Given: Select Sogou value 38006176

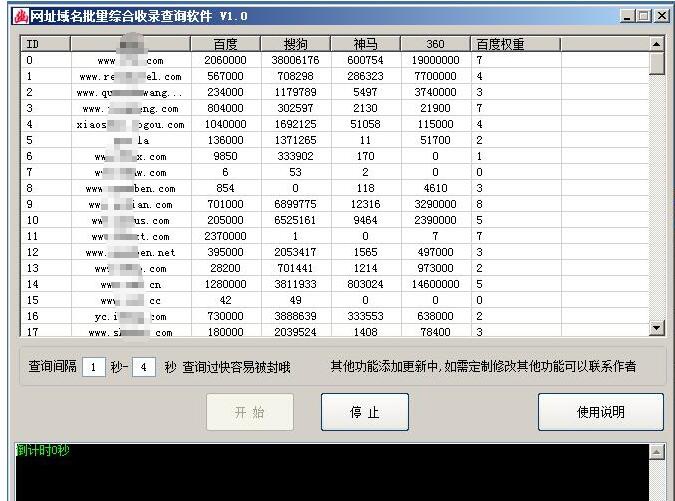Looking at the screenshot, I should 295,60.
